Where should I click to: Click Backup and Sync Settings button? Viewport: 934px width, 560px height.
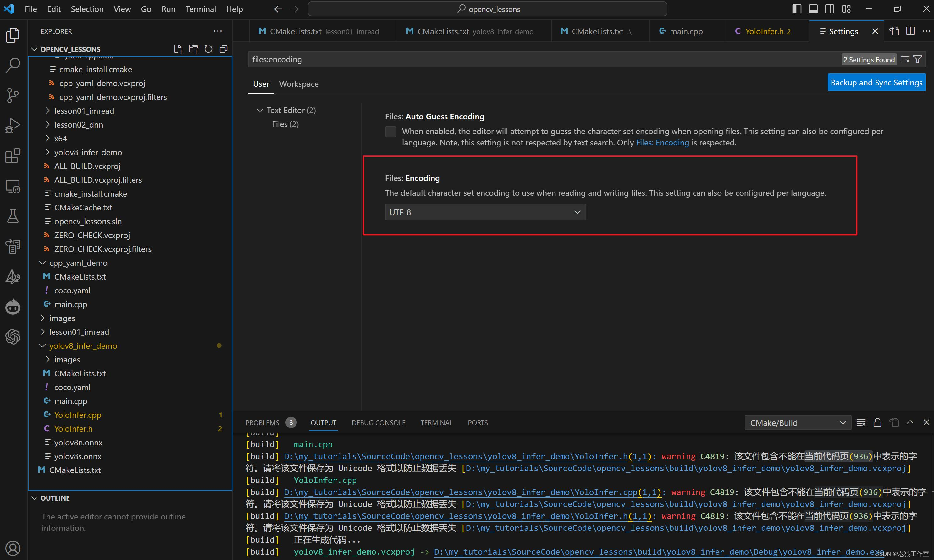tap(876, 83)
